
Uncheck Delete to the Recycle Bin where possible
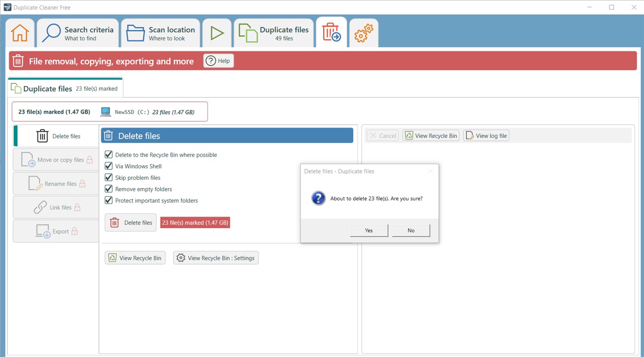109,155
